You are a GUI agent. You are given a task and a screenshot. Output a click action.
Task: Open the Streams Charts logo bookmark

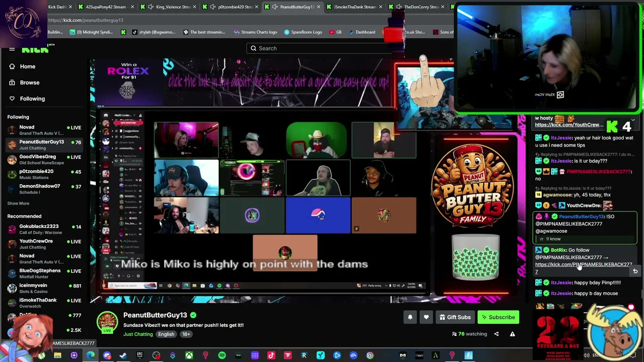pos(255,32)
